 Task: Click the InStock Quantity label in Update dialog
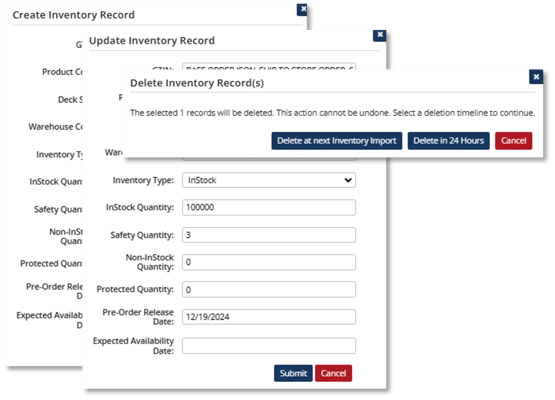[140, 207]
